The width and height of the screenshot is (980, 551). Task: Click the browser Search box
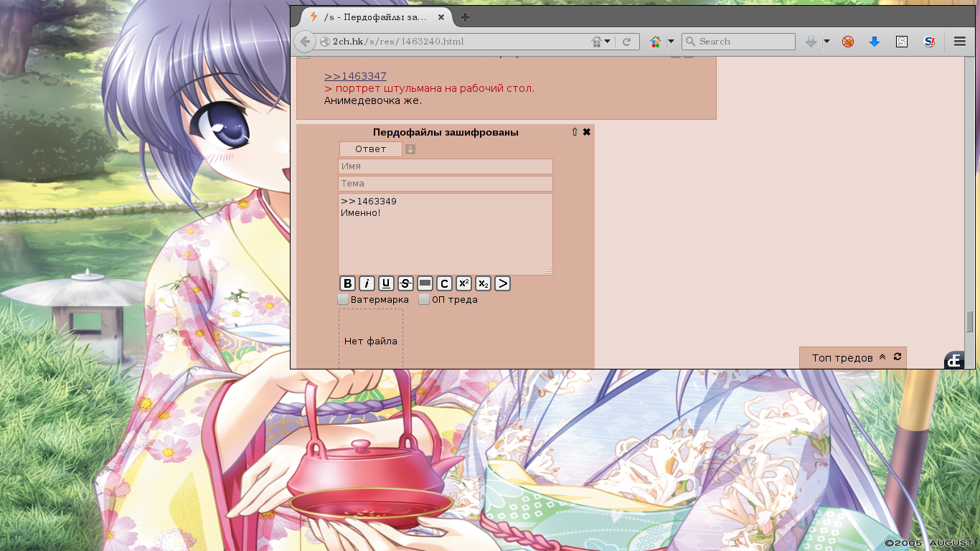(738, 42)
